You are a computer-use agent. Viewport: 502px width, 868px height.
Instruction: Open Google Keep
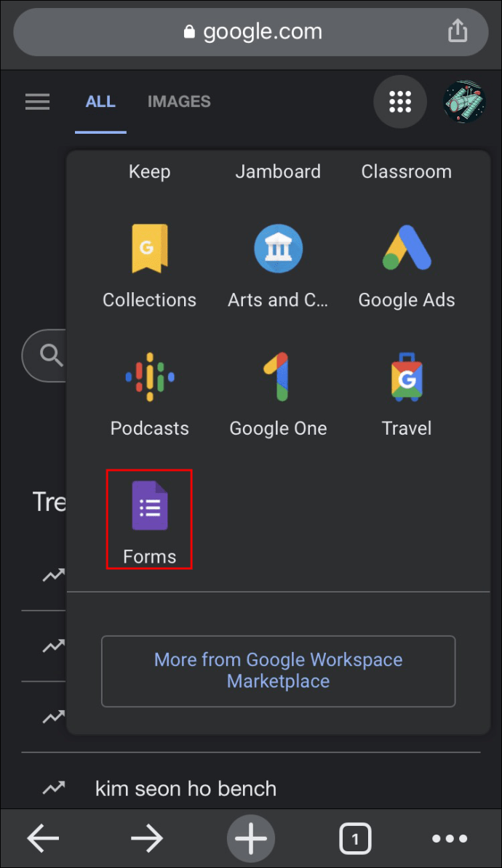(149, 172)
